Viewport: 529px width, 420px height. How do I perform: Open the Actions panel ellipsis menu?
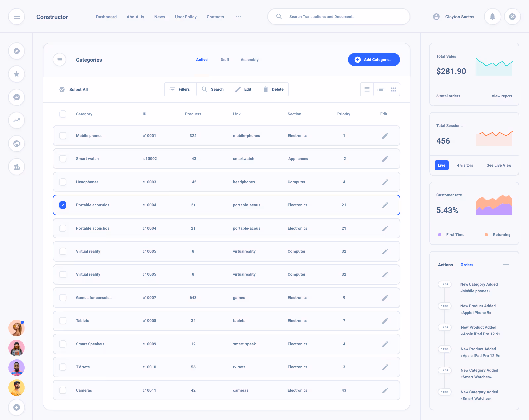click(506, 265)
